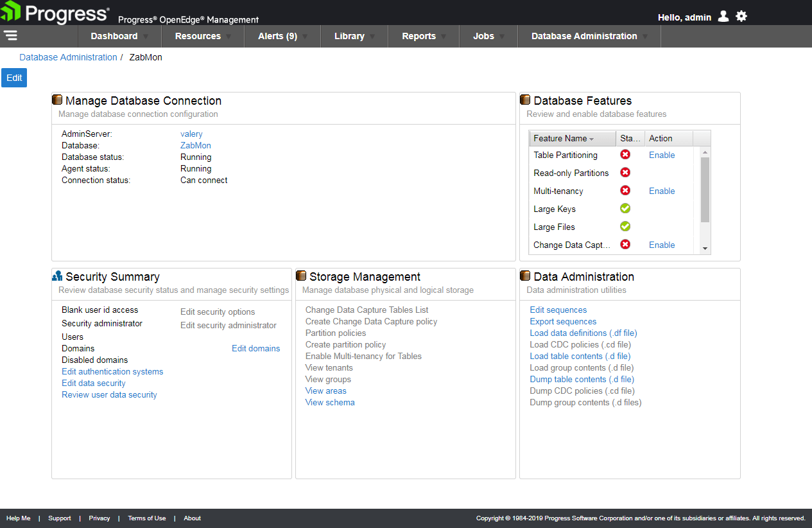
Task: Expand the Reports dropdown menu
Action: [x=424, y=36]
